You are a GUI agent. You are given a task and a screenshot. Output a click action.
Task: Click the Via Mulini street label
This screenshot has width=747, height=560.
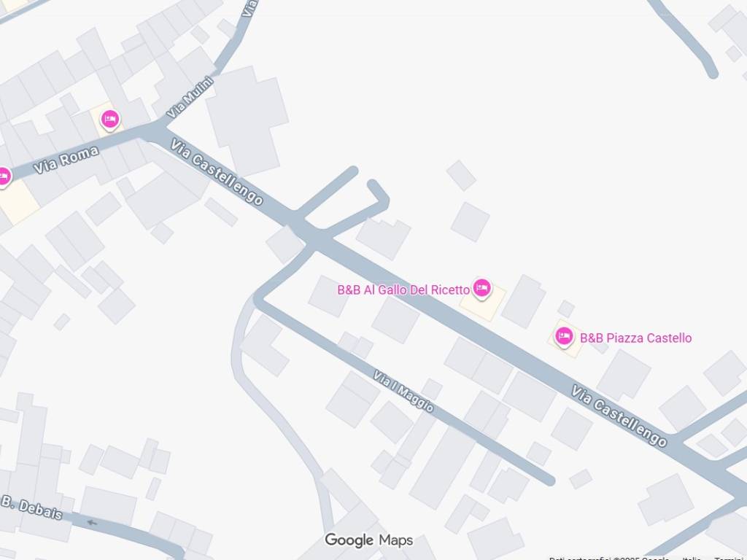point(190,98)
